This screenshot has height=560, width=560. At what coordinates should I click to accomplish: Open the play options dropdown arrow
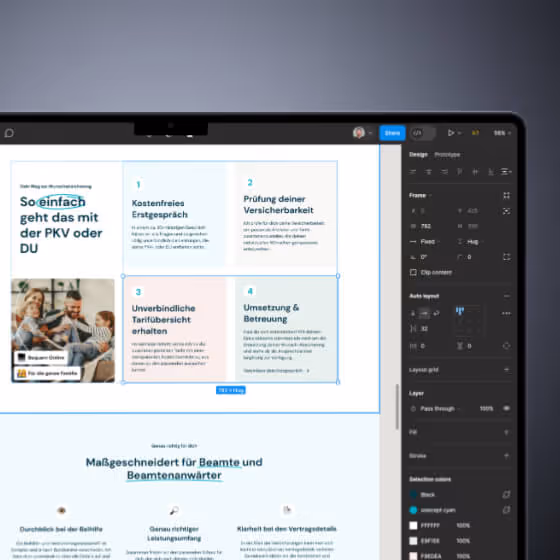click(x=460, y=133)
